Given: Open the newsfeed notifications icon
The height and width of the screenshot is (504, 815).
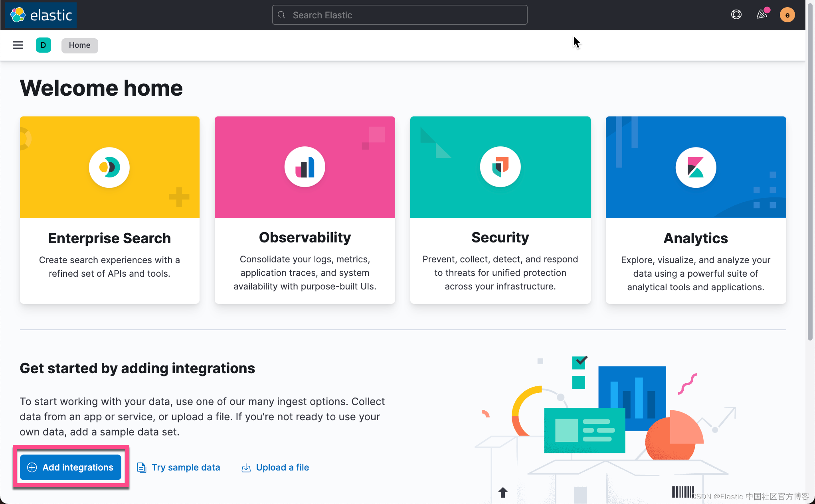Looking at the screenshot, I should coord(762,15).
